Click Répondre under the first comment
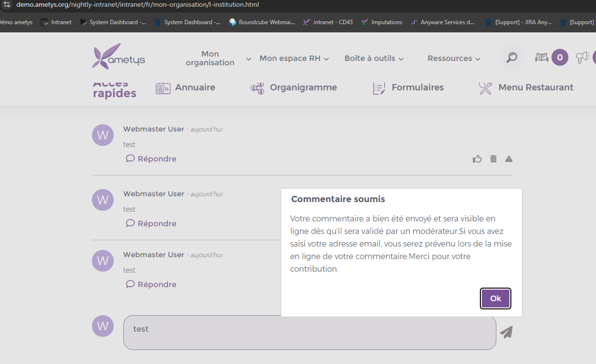The image size is (596, 364). point(151,159)
